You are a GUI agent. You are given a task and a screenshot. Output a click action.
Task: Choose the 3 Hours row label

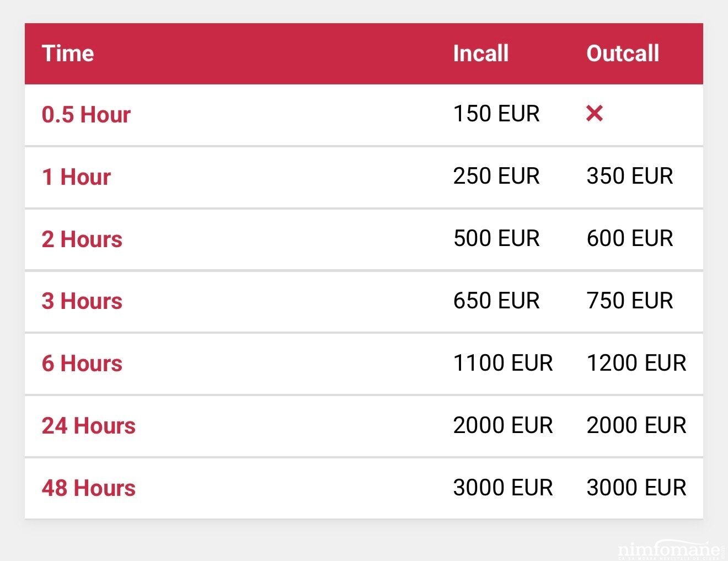82,301
